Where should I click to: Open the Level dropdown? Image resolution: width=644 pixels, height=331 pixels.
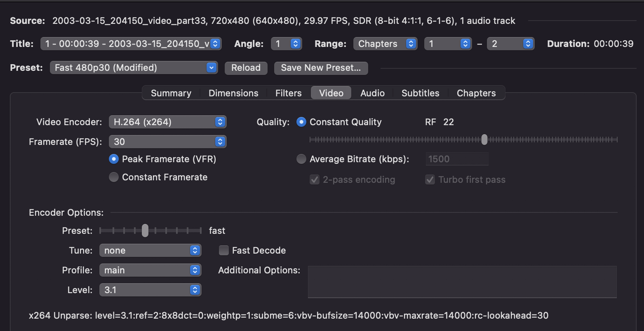tap(150, 290)
